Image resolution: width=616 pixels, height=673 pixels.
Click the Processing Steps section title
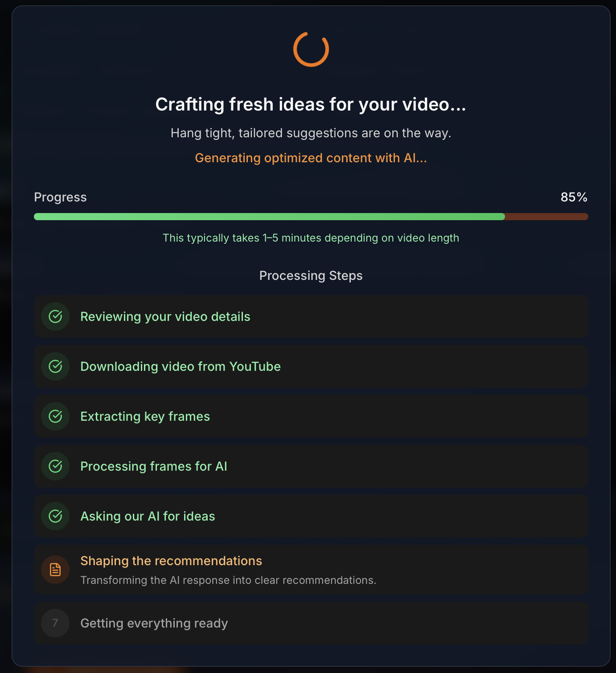[x=311, y=275]
